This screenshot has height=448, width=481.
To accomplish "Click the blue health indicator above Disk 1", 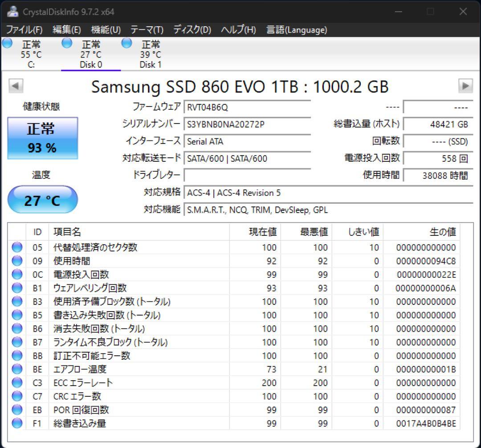I will point(126,43).
